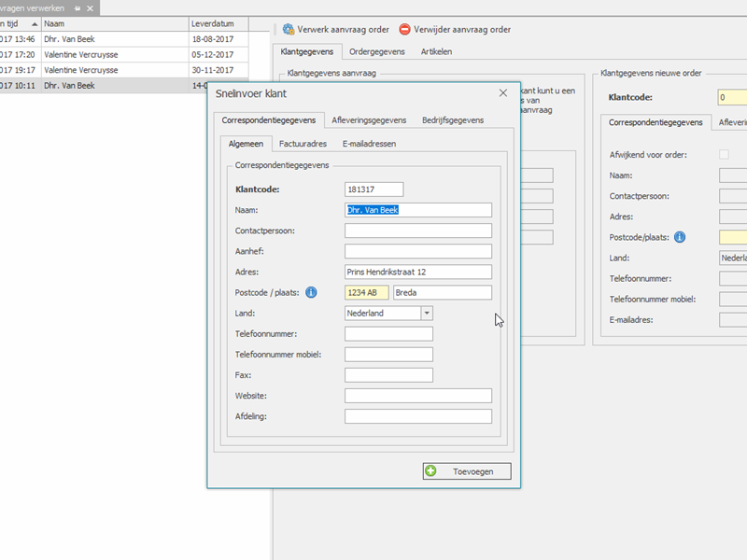Sort the list by the tijd column
This screenshot has height=560, width=747.
pos(19,22)
